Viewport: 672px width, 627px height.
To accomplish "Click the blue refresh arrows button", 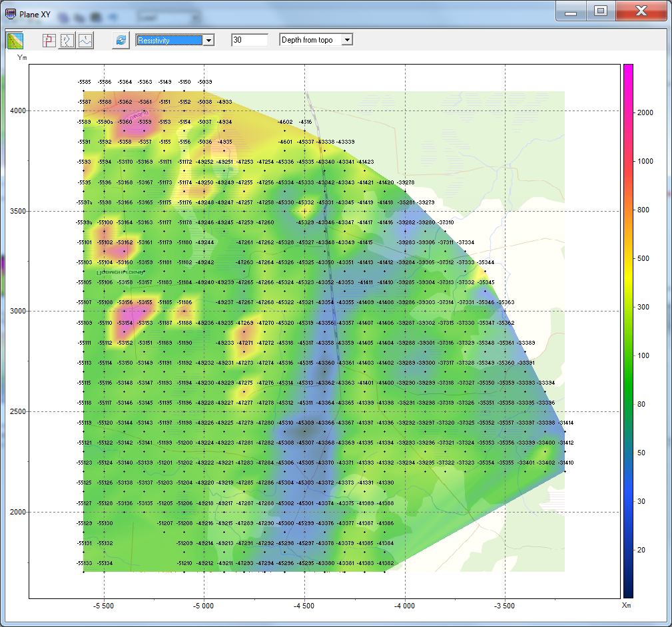I will click(x=121, y=41).
